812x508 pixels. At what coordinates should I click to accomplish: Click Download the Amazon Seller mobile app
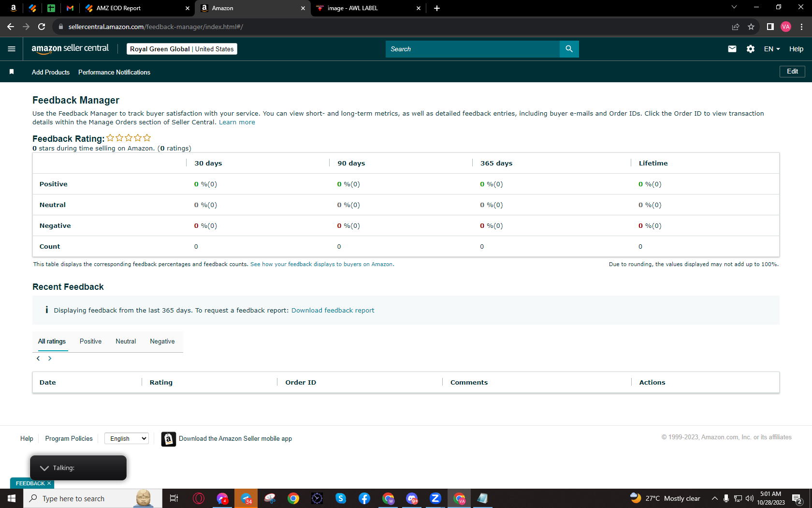pos(235,439)
